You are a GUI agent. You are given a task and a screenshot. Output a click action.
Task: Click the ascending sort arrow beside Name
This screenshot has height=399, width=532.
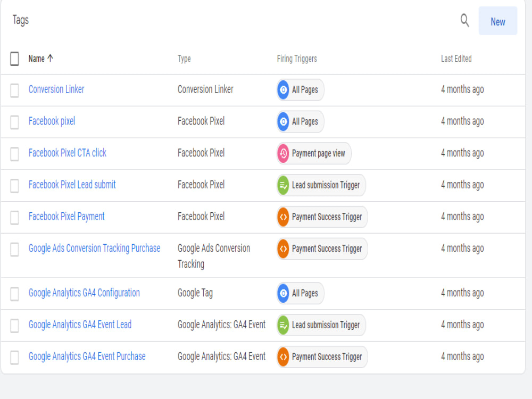50,59
